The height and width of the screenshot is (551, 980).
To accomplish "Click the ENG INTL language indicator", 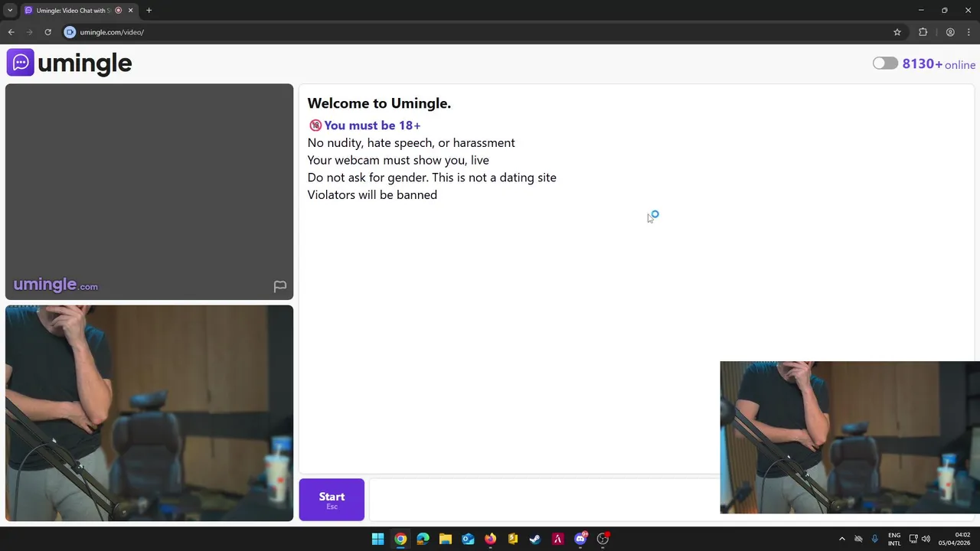I will [894, 539].
